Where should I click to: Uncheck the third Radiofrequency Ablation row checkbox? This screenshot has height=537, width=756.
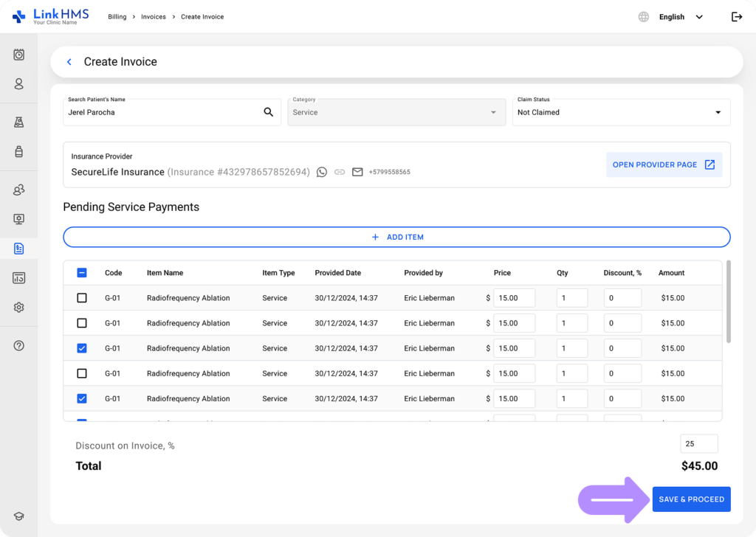tap(82, 348)
